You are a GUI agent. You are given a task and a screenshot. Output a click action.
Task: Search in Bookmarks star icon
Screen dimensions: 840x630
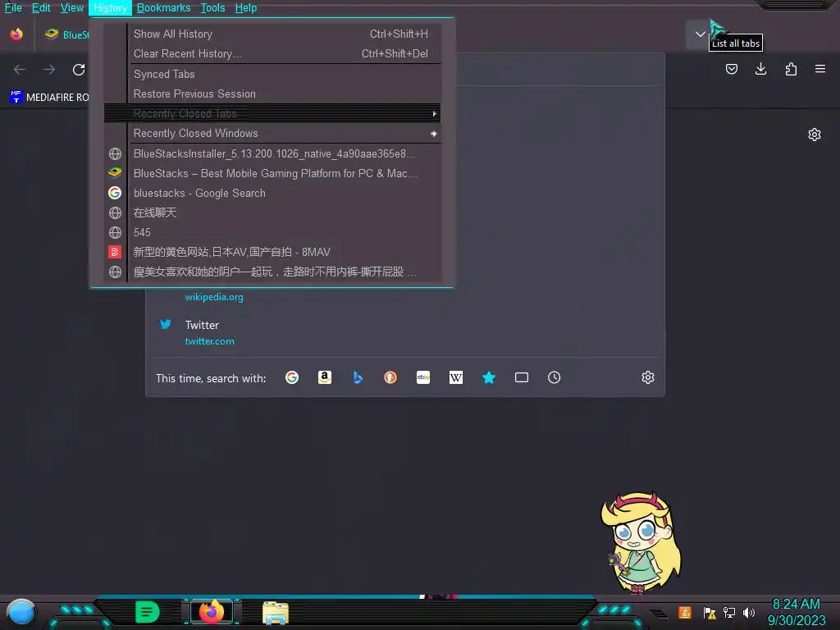click(x=489, y=377)
